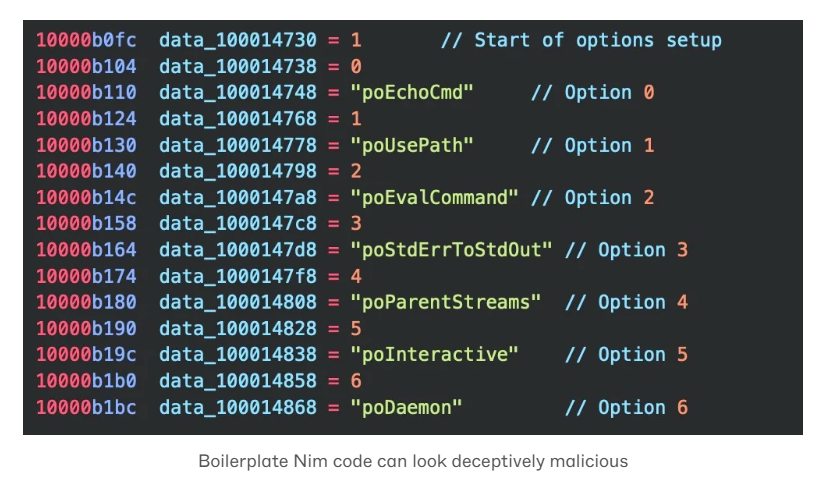Click the "poStdErrToStdOut" string literal
This screenshot has width=822, height=481.
pyautogui.click(x=451, y=250)
